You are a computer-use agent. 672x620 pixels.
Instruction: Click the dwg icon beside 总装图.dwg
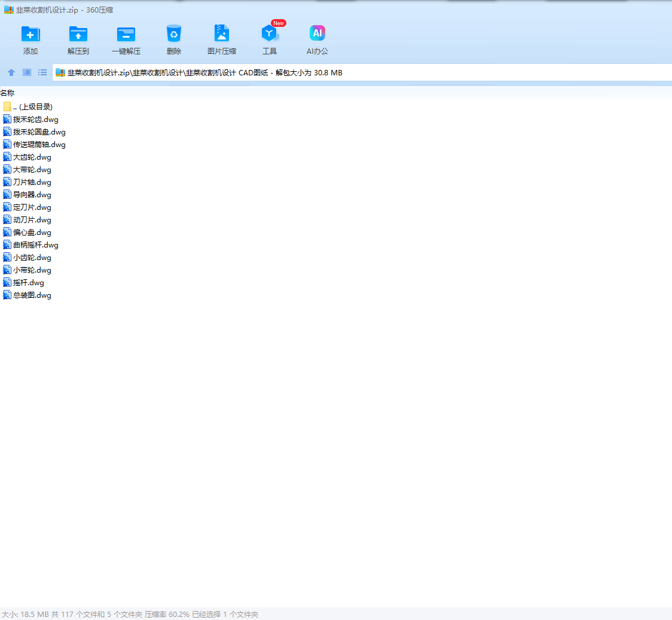click(x=7, y=295)
